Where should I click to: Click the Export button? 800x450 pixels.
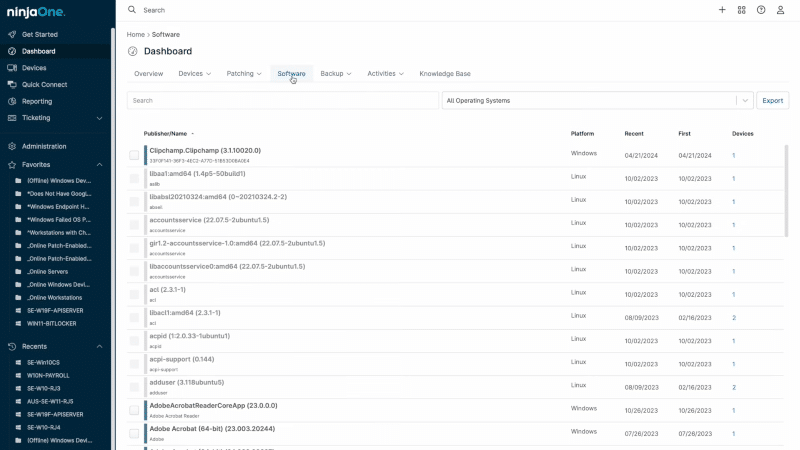click(772, 101)
